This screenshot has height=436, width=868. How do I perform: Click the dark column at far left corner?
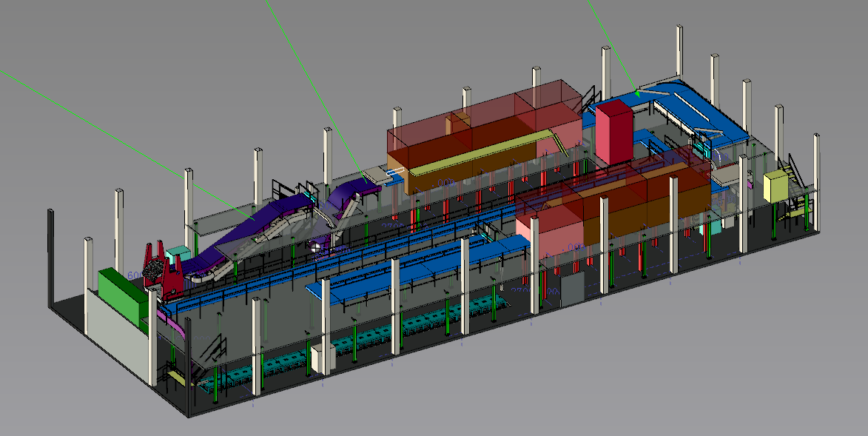pos(50,257)
